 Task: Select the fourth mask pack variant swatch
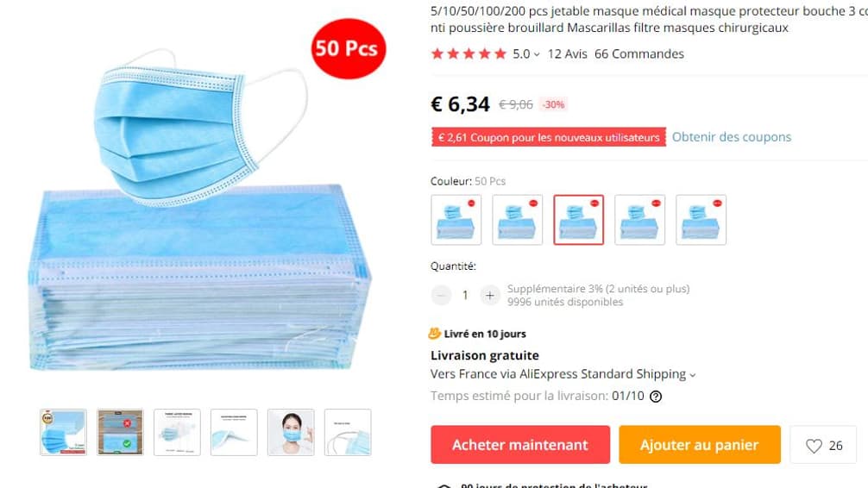click(640, 220)
